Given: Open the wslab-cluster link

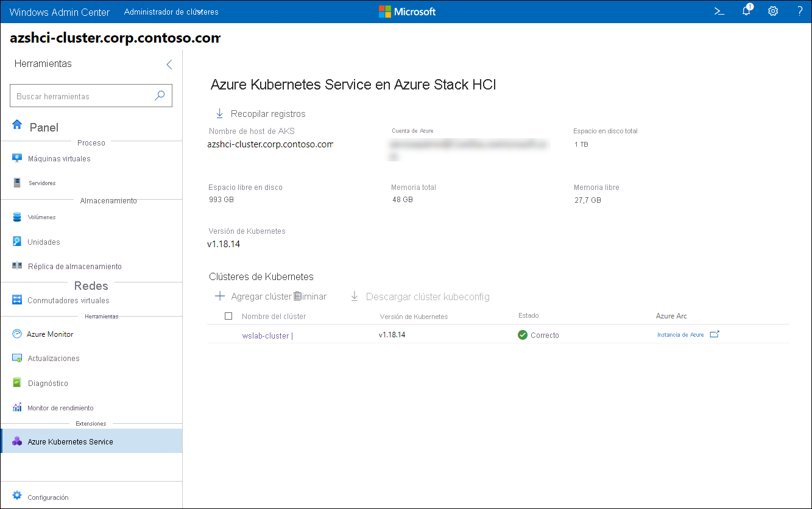Looking at the screenshot, I should click(x=265, y=335).
